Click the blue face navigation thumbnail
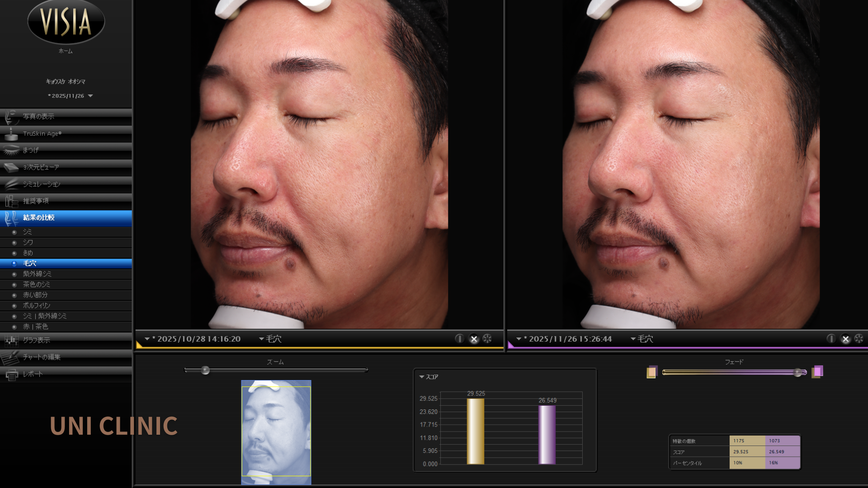This screenshot has height=488, width=868. coord(276,432)
